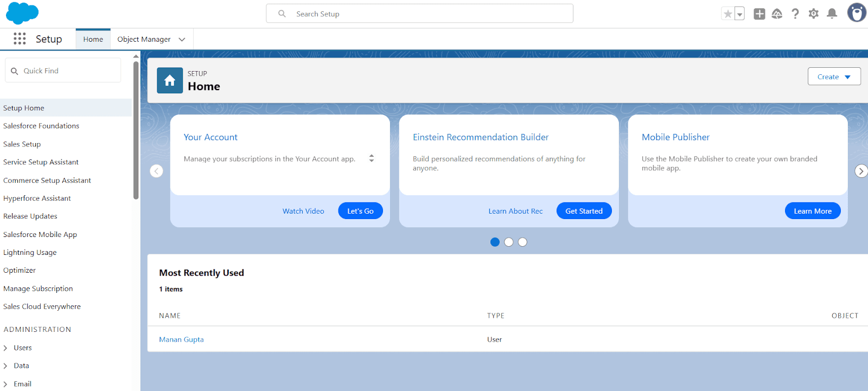Open the App Launcher grid icon

point(20,39)
